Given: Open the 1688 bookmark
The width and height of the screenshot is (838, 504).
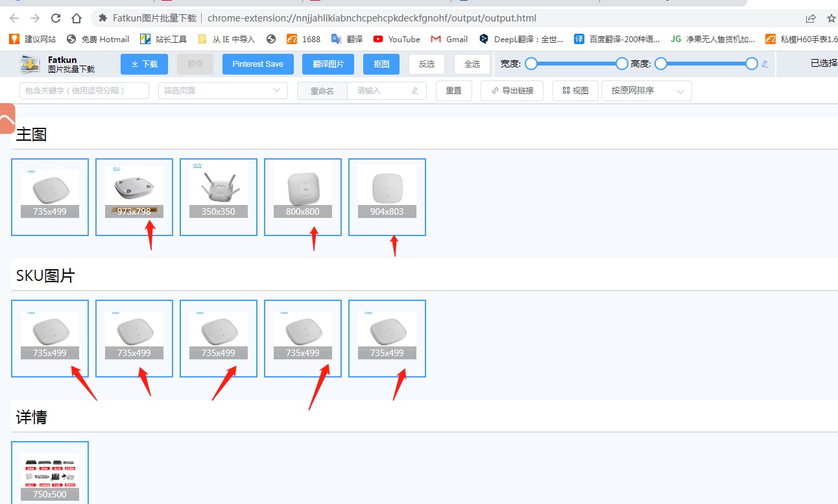Looking at the screenshot, I should click(304, 39).
